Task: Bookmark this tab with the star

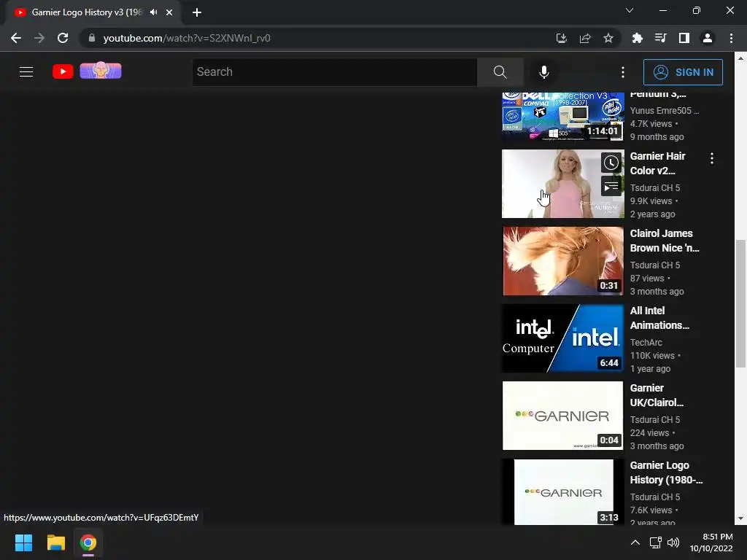Action: click(x=608, y=38)
